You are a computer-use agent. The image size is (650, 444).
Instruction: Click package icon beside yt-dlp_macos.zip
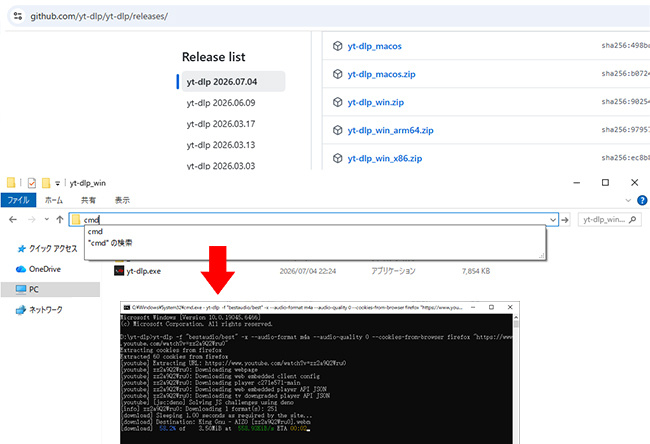click(x=337, y=74)
